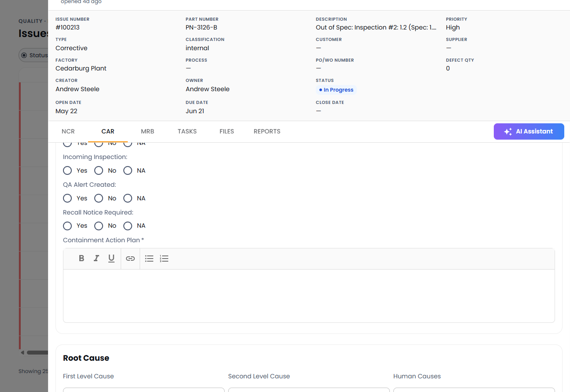Viewport: 570px width, 392px height.
Task: Mark QA Alert Created as Yes
Action: (x=67, y=198)
